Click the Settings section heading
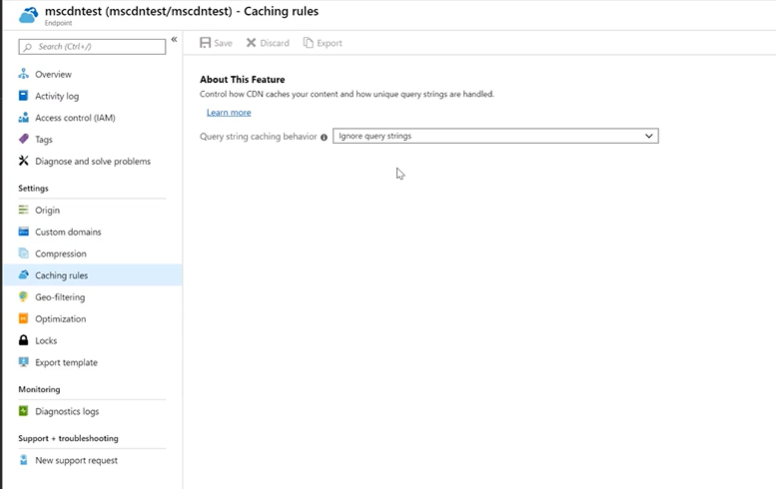Image resolution: width=776 pixels, height=489 pixels. 33,188
